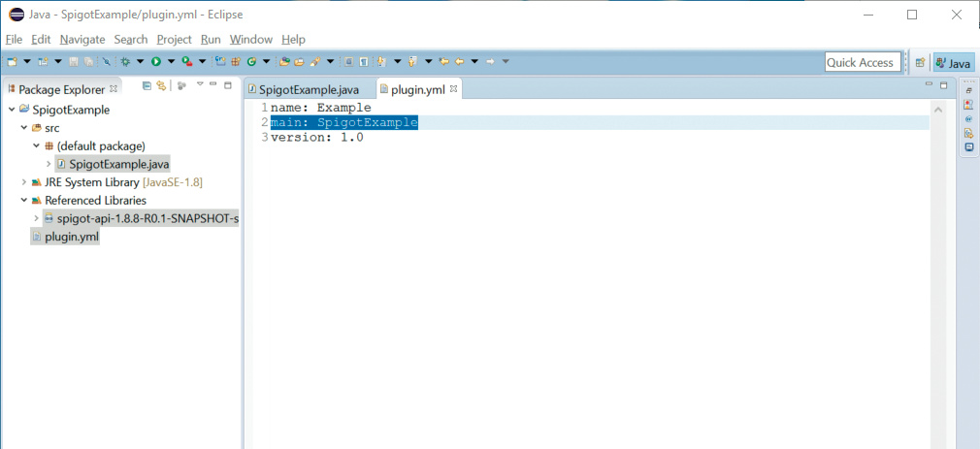The height and width of the screenshot is (449, 980).
Task: Open the Search dropdown arrow
Action: (x=330, y=62)
